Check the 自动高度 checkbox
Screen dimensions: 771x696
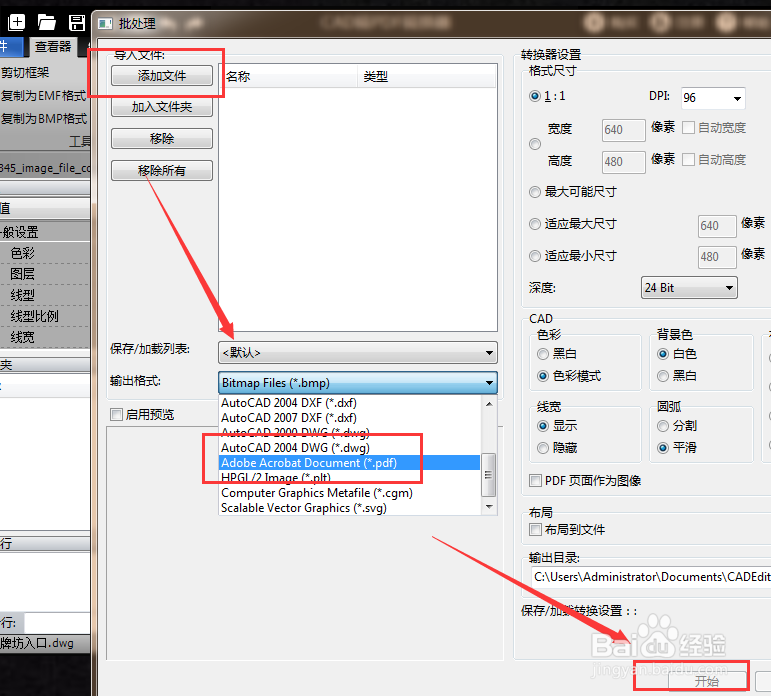click(688, 160)
